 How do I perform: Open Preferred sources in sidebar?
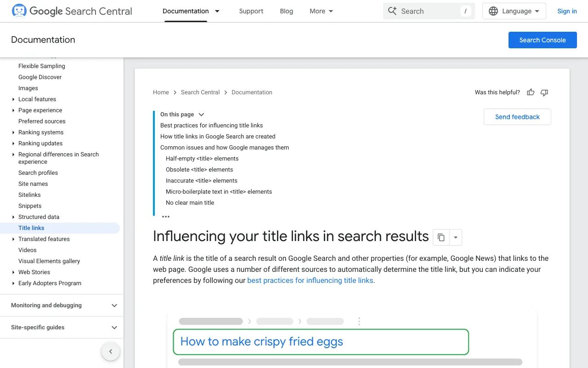[42, 121]
